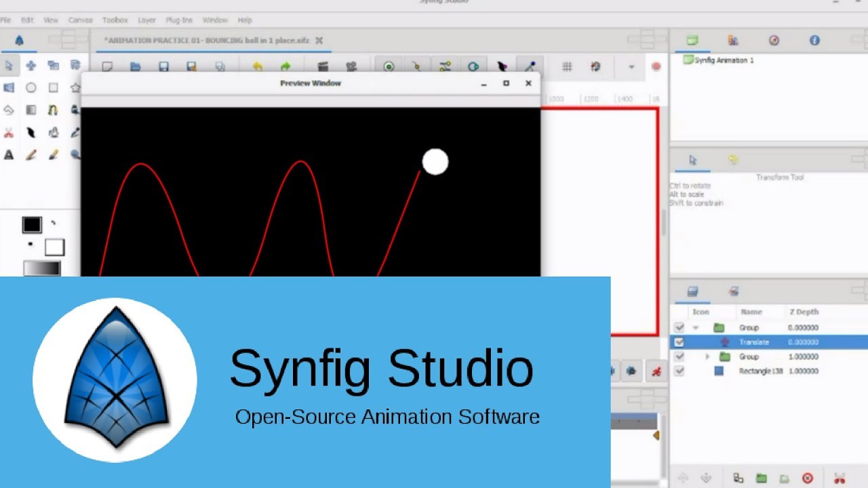The width and height of the screenshot is (868, 488).
Task: Select the Brush tool in toolbox
Action: 54,155
